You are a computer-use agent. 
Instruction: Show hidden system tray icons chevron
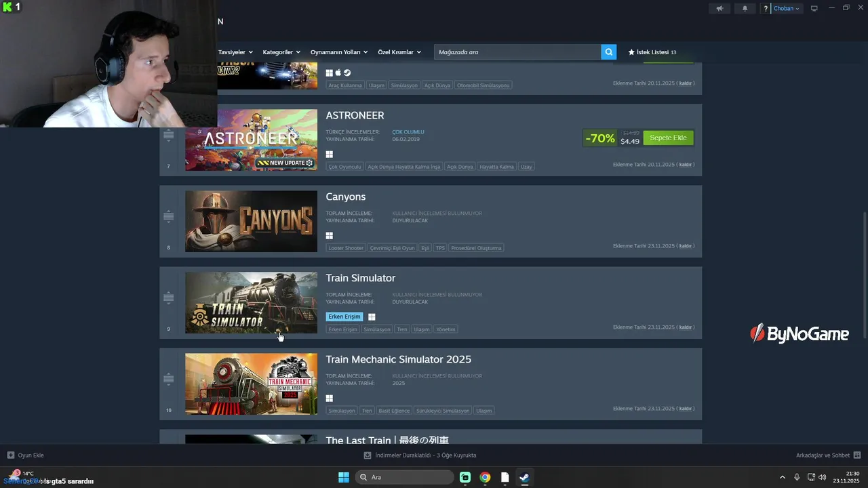click(x=782, y=477)
